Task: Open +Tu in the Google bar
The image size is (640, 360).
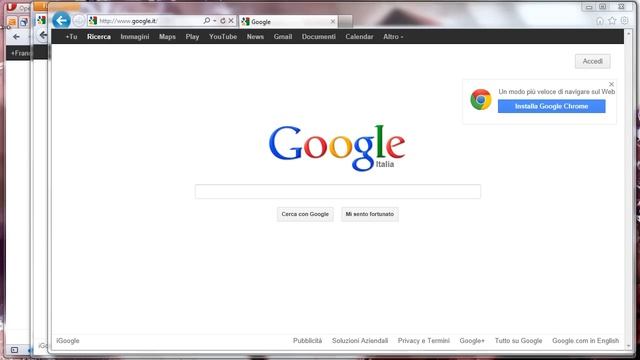Action: 71,37
